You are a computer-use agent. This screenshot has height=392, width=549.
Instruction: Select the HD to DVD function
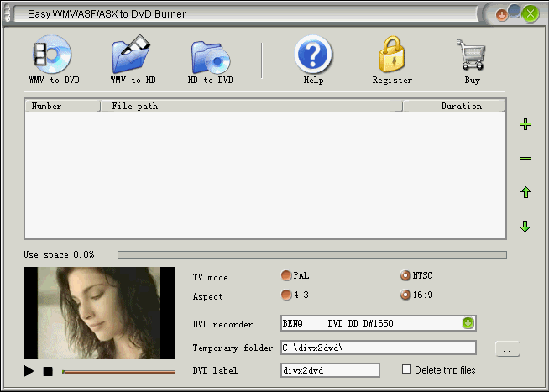click(211, 62)
